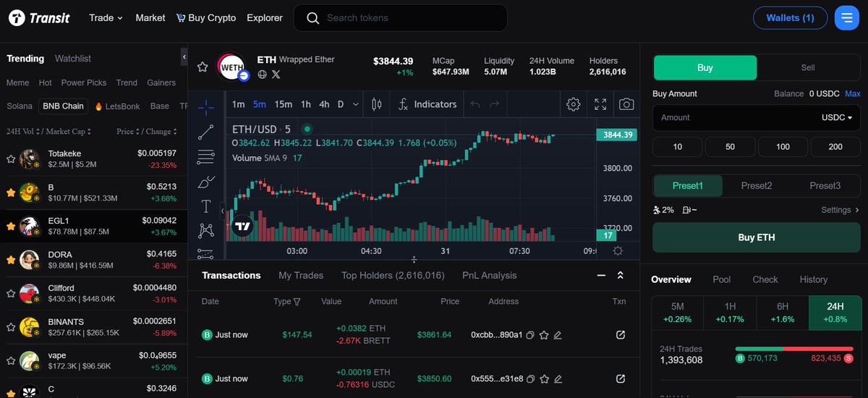Filter transactions by Type funnel icon
This screenshot has height=398, width=868.
pyautogui.click(x=297, y=302)
